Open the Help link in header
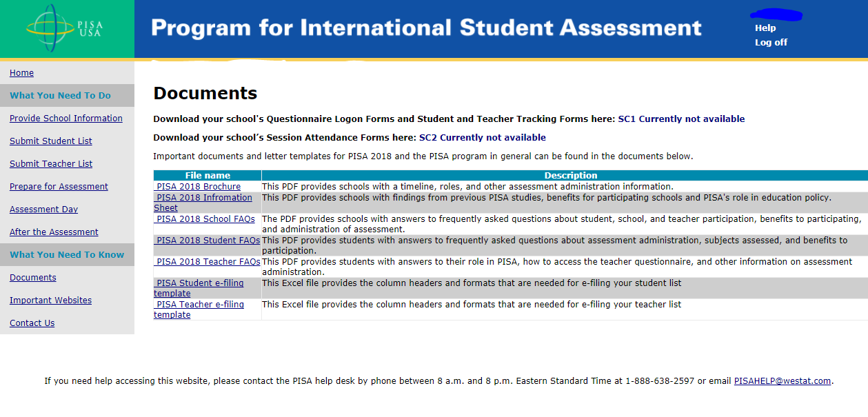This screenshot has width=868, height=417. (x=765, y=28)
